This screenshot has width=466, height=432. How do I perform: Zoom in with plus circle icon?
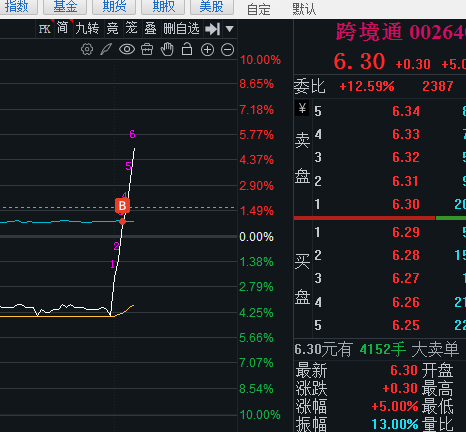point(207,50)
